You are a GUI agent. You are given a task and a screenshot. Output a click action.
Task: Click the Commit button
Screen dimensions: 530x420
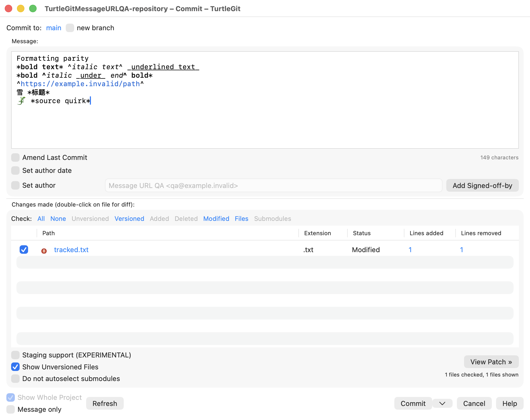[413, 403]
